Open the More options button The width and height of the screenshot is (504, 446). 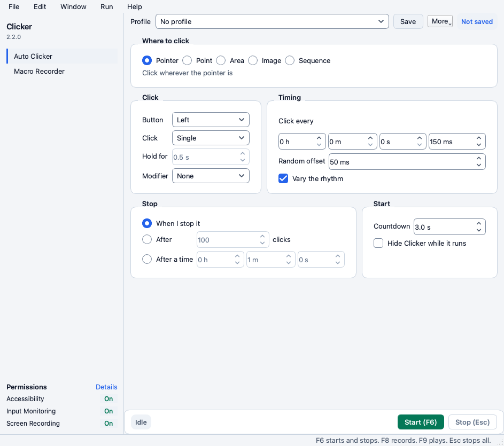pos(440,21)
